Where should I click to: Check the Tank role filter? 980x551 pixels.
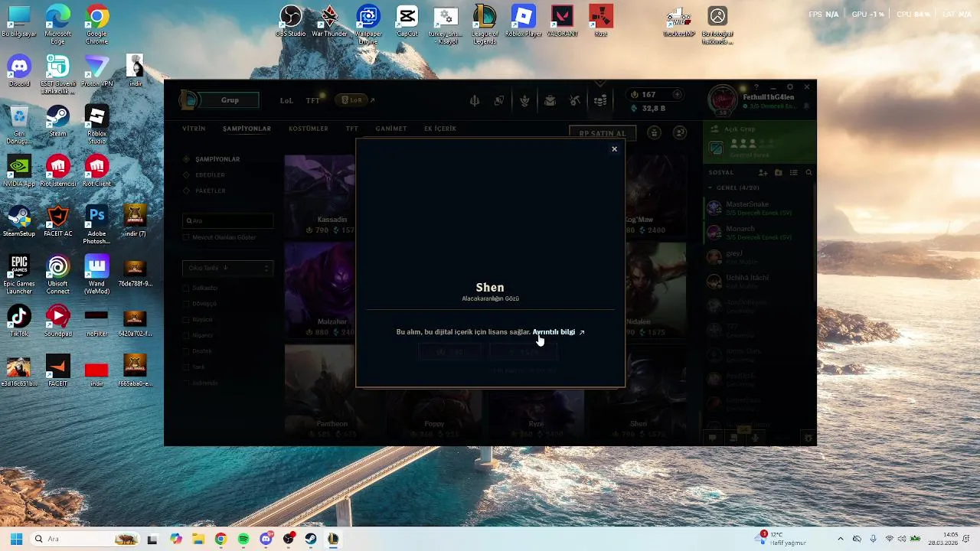coord(186,367)
